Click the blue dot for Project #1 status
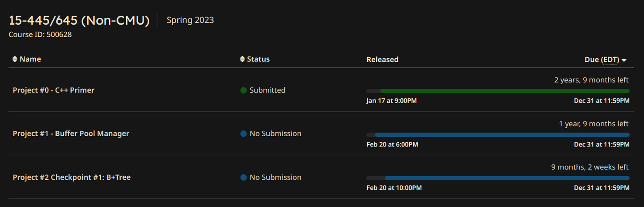Viewport: 644px width, 207px height. (x=243, y=134)
